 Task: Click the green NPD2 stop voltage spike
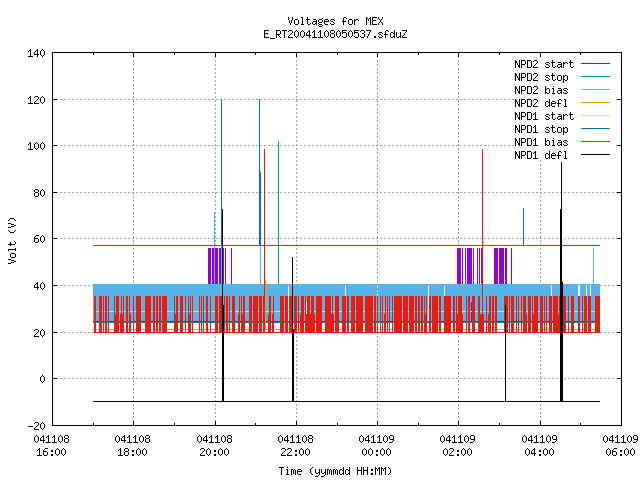click(x=278, y=212)
